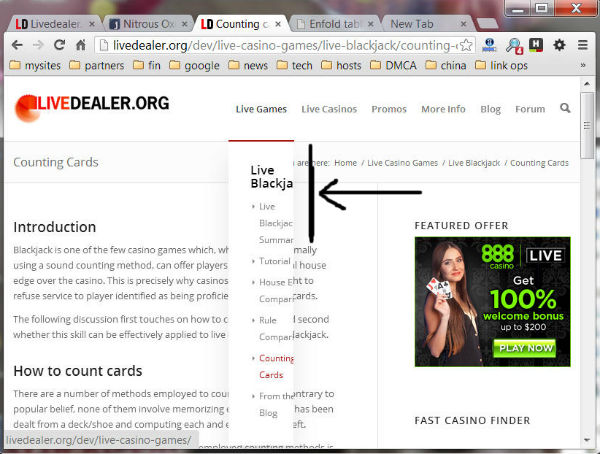Viewport: 600px width, 454px height.
Task: Click the address bar URL field
Action: pos(283,45)
